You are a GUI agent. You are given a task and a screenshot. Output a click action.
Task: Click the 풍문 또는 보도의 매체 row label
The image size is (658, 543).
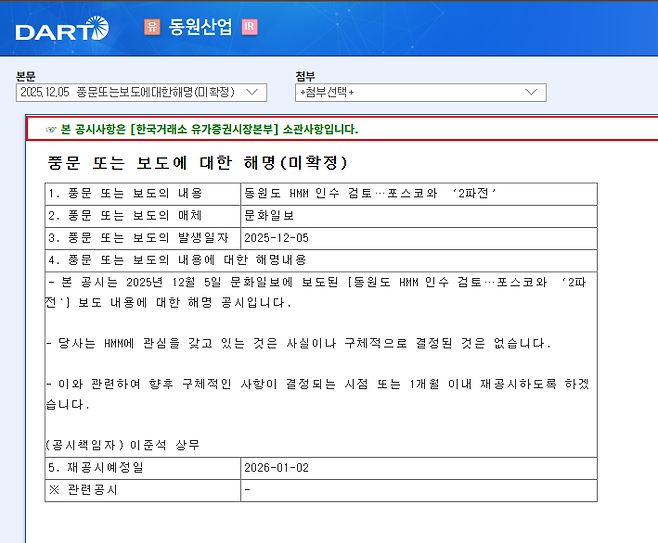(x=125, y=215)
